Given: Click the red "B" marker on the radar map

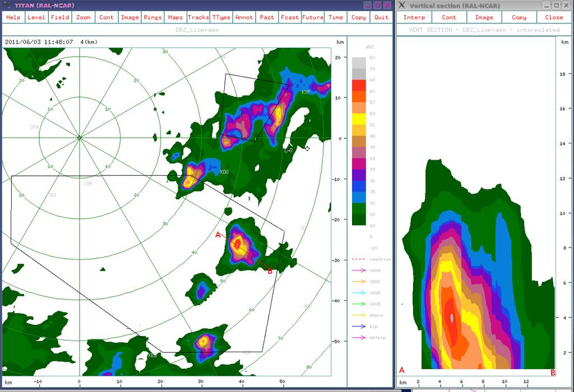Looking at the screenshot, I should [270, 272].
